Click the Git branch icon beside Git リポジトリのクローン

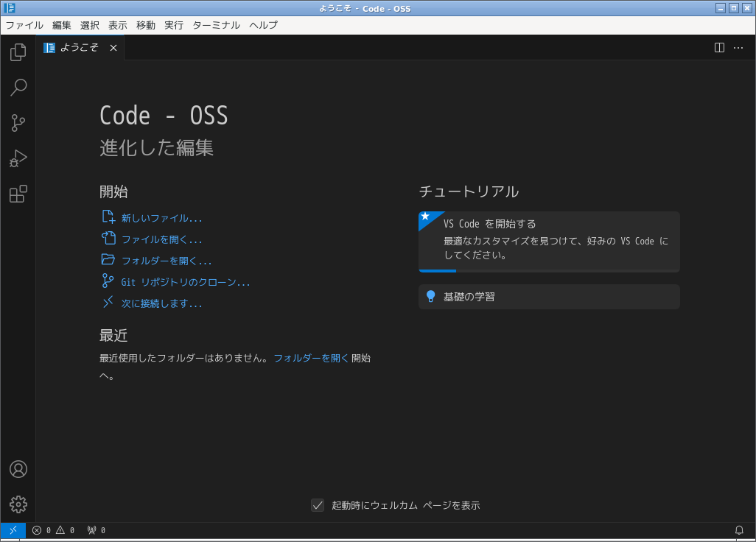point(108,281)
